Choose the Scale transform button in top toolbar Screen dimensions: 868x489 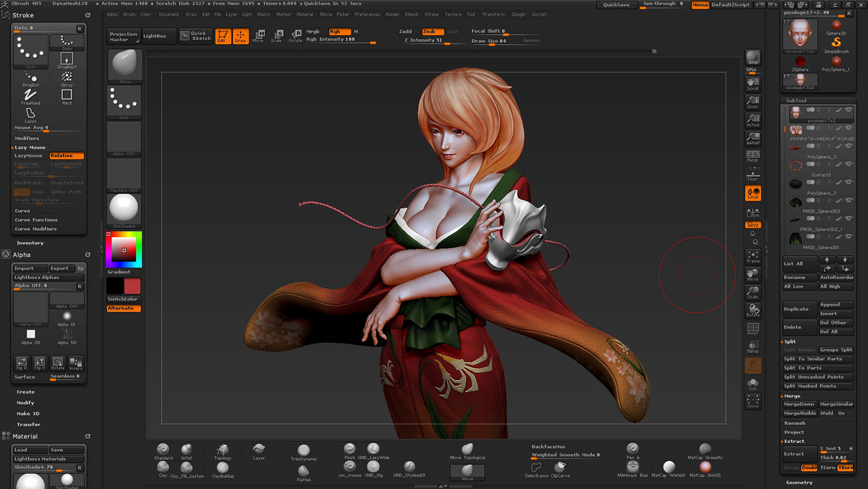pos(277,37)
